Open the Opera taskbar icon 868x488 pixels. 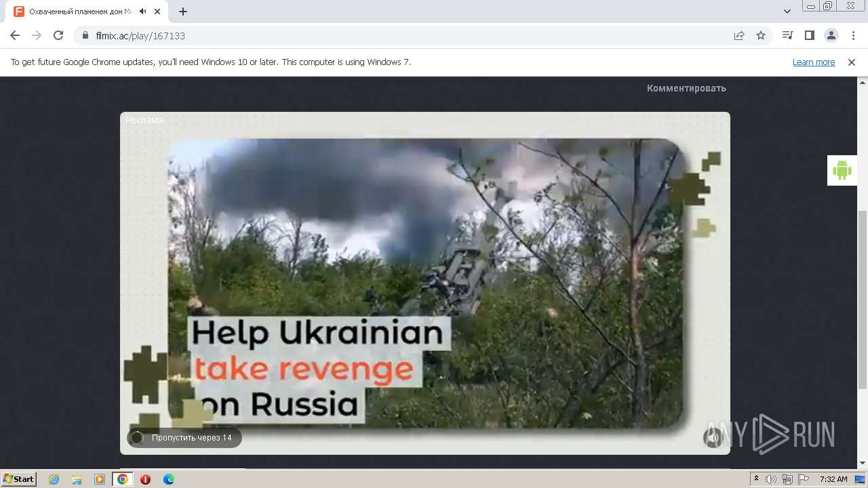[145, 479]
